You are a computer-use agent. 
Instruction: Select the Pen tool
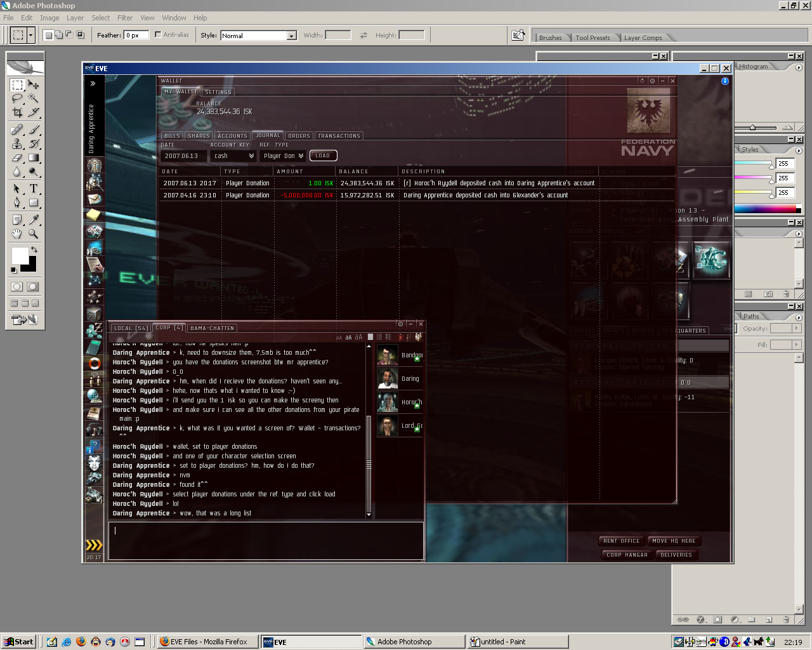click(x=17, y=203)
